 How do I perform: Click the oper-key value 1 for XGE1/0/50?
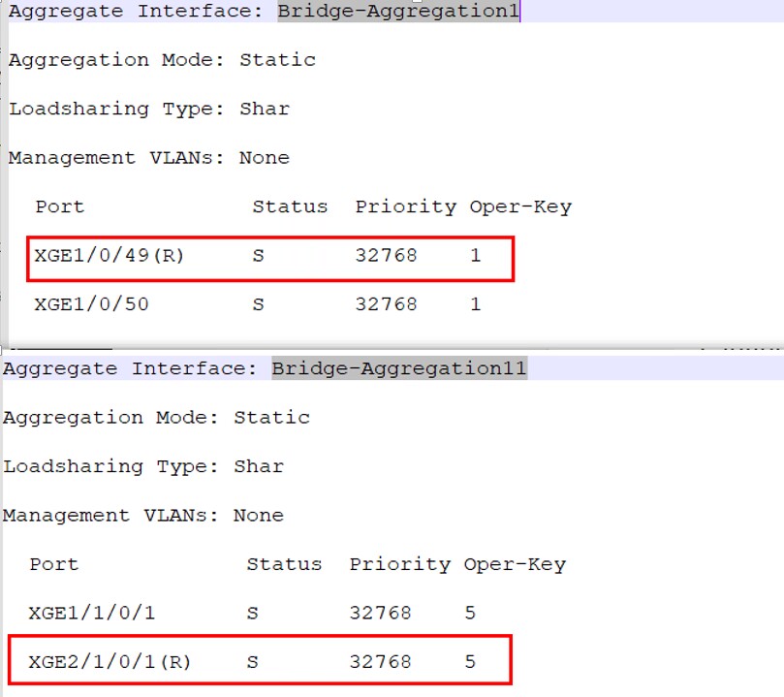click(x=476, y=304)
